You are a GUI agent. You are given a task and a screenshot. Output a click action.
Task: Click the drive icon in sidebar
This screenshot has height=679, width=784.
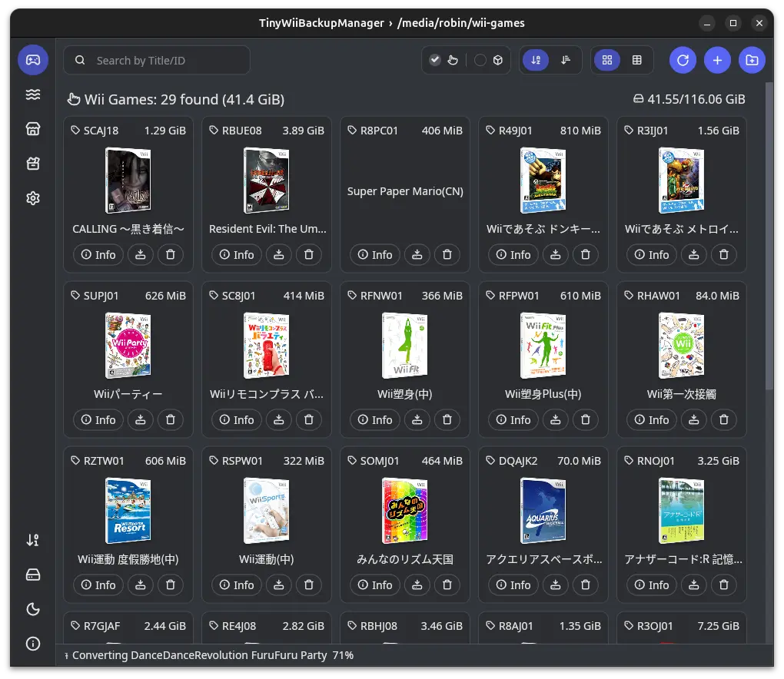point(33,575)
